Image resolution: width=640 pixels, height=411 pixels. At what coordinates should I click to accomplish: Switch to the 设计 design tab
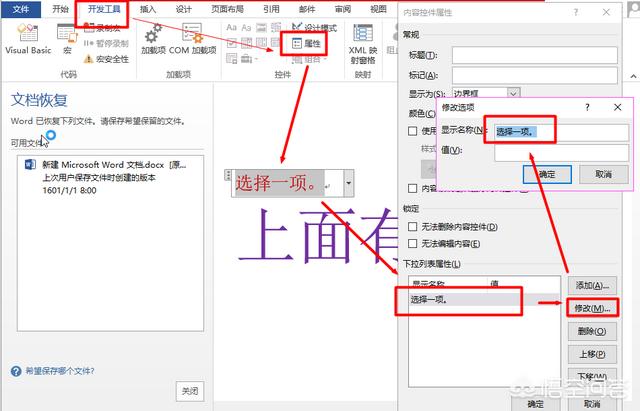(183, 9)
